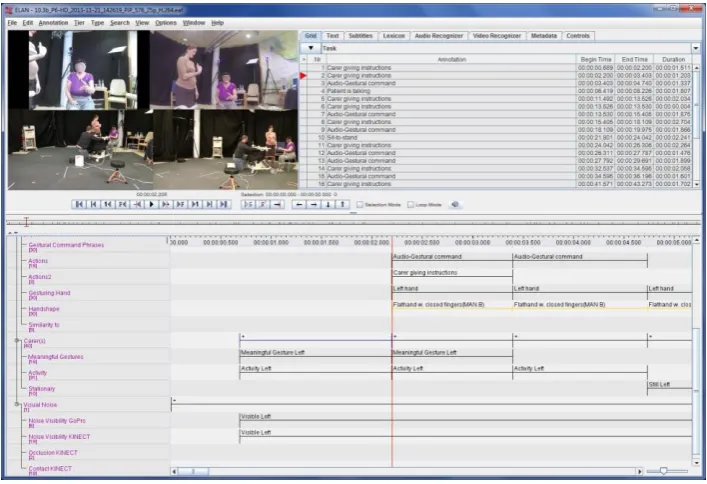Image resolution: width=707 pixels, height=484 pixels.
Task: Adjust the timeline zoom slider at bottom right
Action: coord(663,471)
